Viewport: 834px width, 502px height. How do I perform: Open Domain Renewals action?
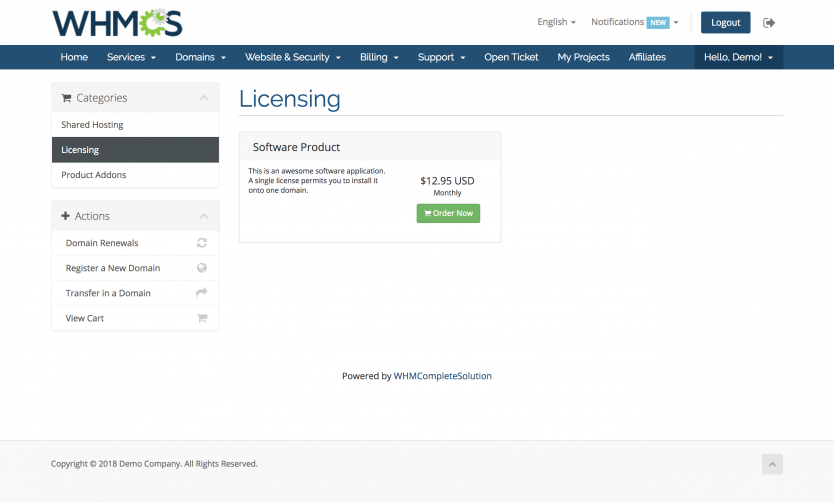tap(135, 243)
